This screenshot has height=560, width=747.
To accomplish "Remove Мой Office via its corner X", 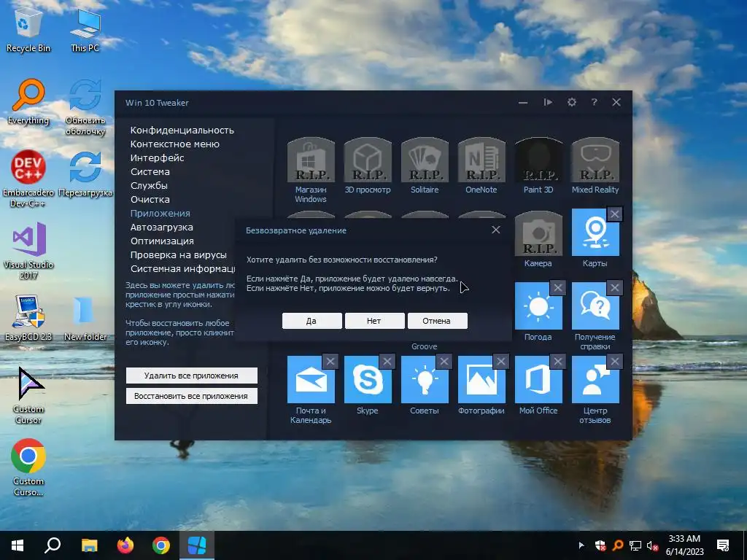I will (558, 362).
